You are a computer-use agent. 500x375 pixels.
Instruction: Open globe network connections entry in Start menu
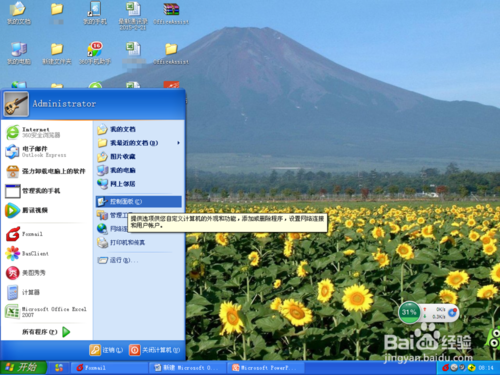112,229
